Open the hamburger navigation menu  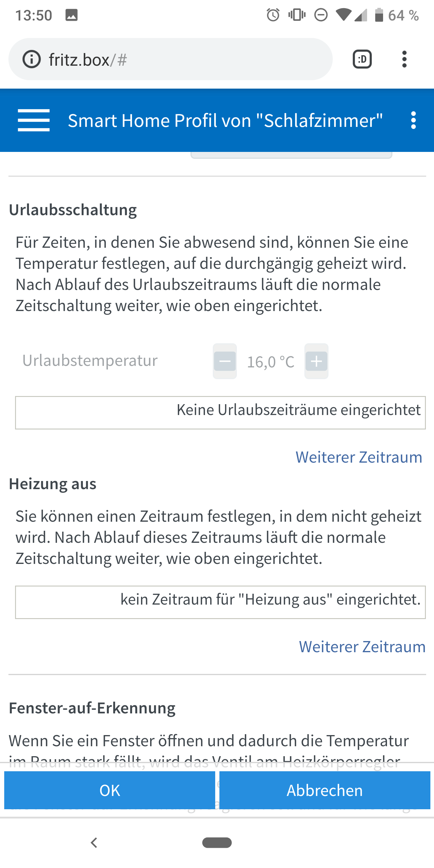point(34,120)
